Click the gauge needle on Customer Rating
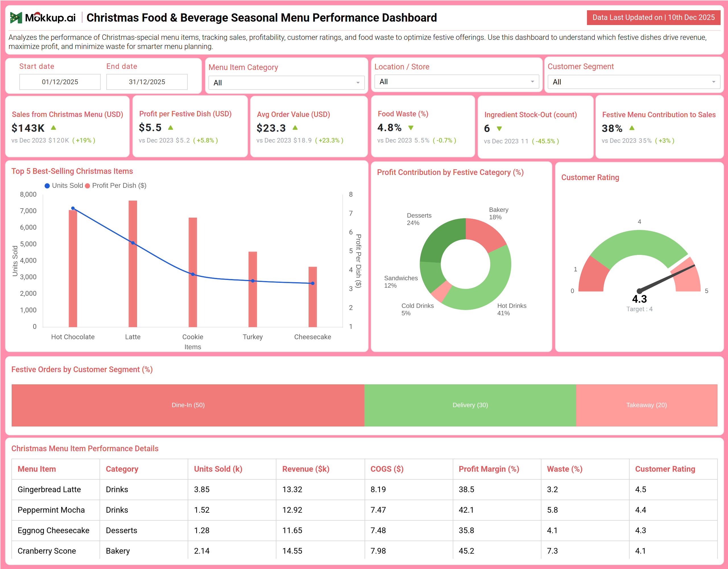Viewport: 728px width, 569px height. click(x=666, y=278)
